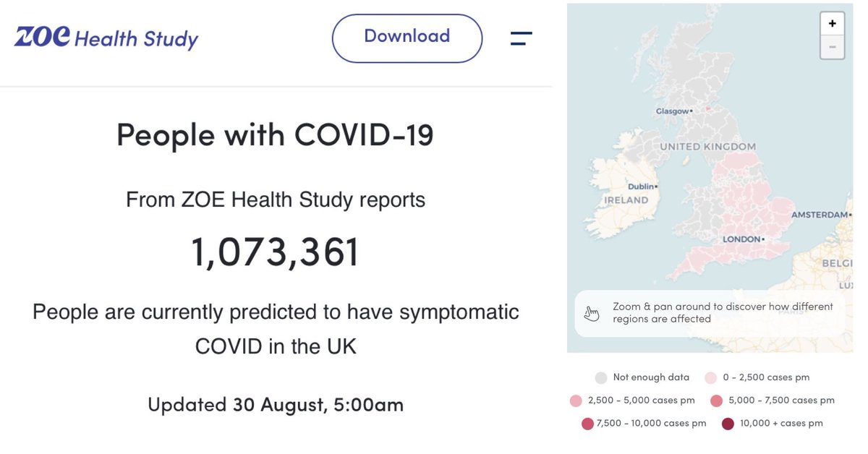Select the 5,000 - 7,500 cases legend dot
868x454 pixels.
click(x=715, y=401)
